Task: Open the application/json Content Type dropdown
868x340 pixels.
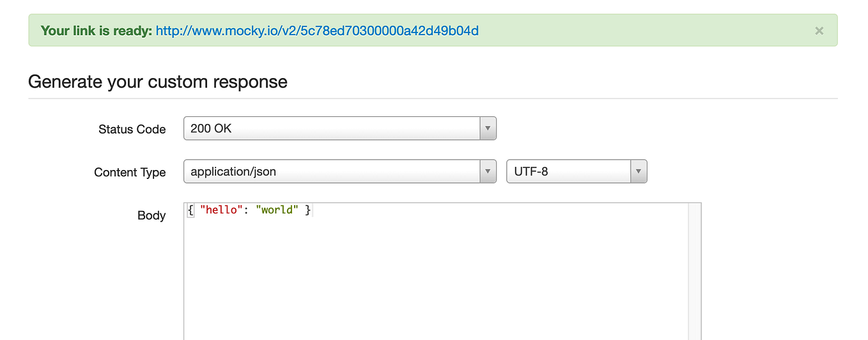Action: point(339,171)
